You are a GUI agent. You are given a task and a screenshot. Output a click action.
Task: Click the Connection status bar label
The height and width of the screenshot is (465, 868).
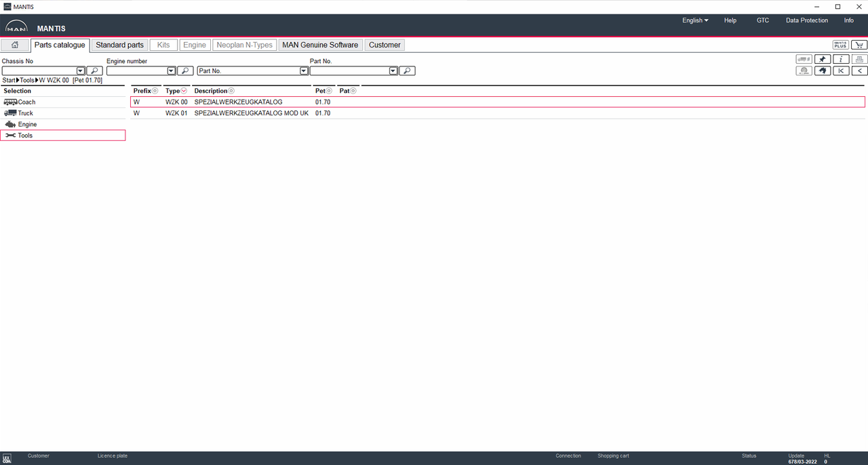(x=568, y=456)
